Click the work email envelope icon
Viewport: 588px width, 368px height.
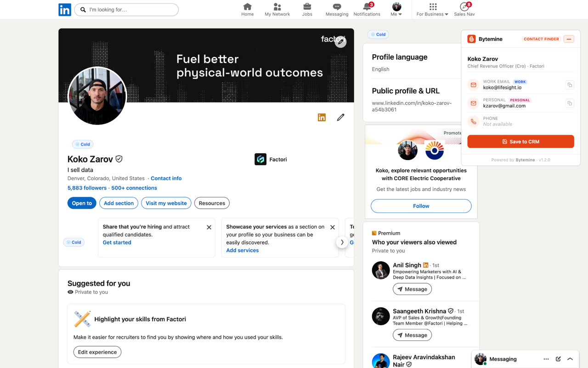pyautogui.click(x=473, y=85)
